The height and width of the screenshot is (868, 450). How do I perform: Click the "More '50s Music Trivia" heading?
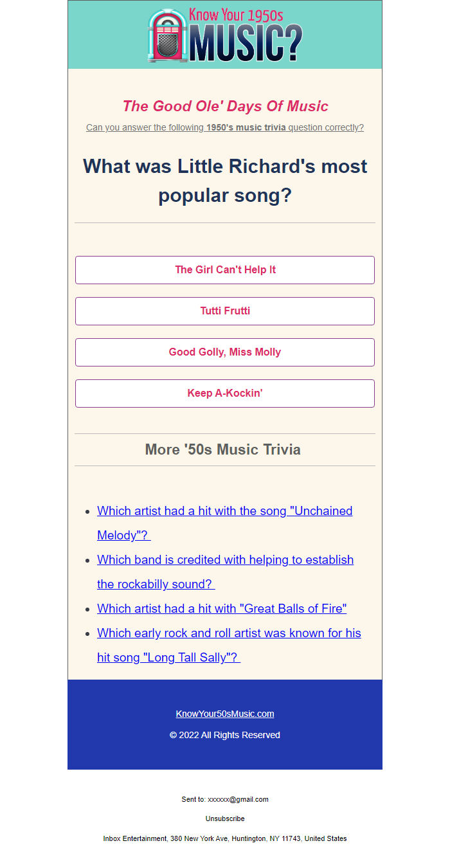[223, 449]
